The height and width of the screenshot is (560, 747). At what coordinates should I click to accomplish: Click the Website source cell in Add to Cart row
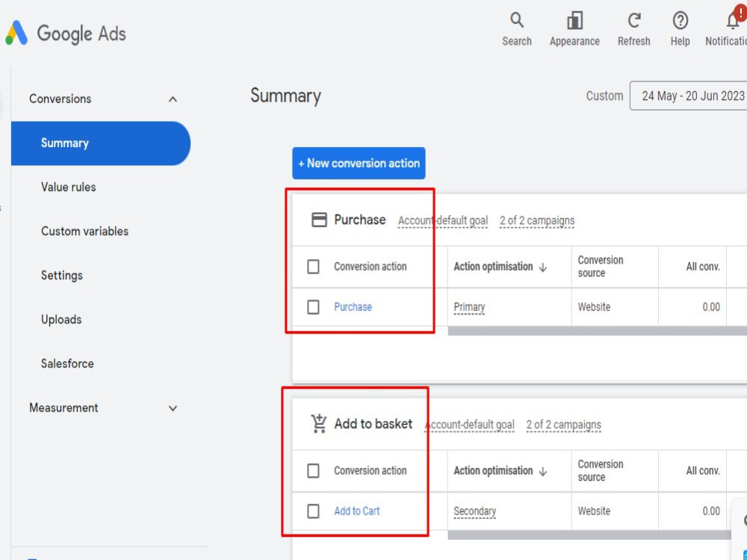pos(594,511)
